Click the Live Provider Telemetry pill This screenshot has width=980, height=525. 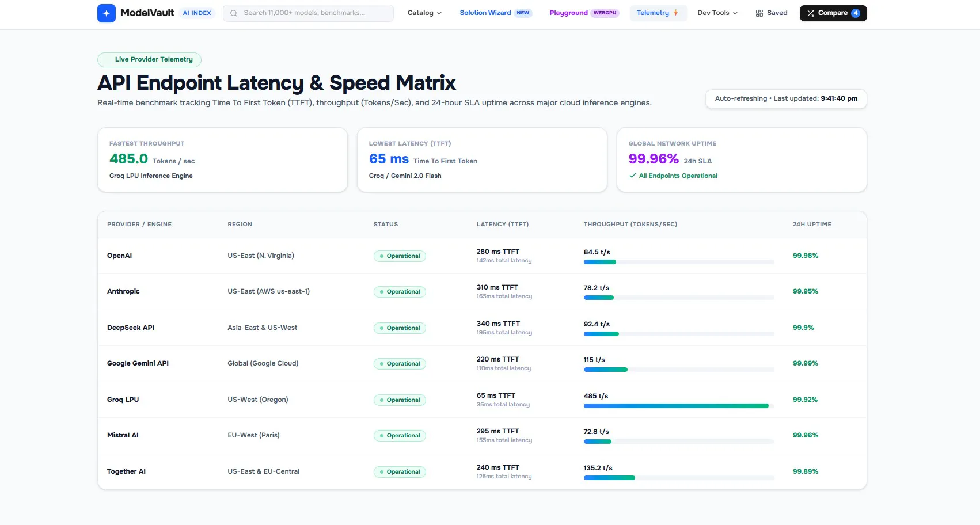pos(149,59)
